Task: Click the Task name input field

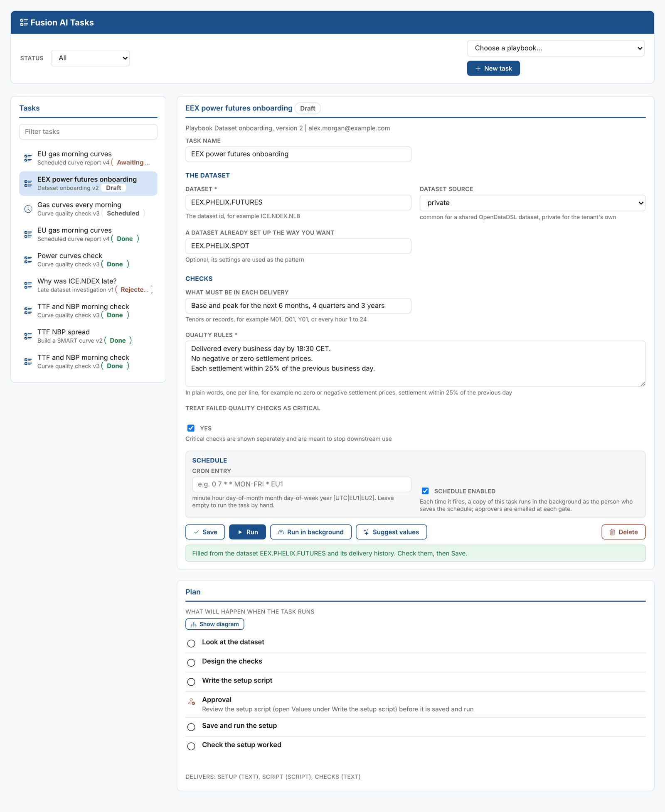Action: tap(298, 154)
